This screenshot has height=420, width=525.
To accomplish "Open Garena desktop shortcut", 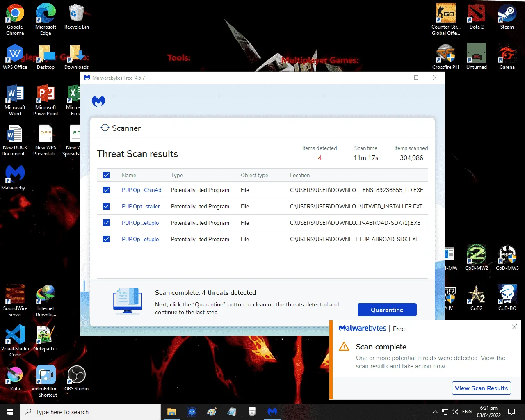I will pos(507,57).
